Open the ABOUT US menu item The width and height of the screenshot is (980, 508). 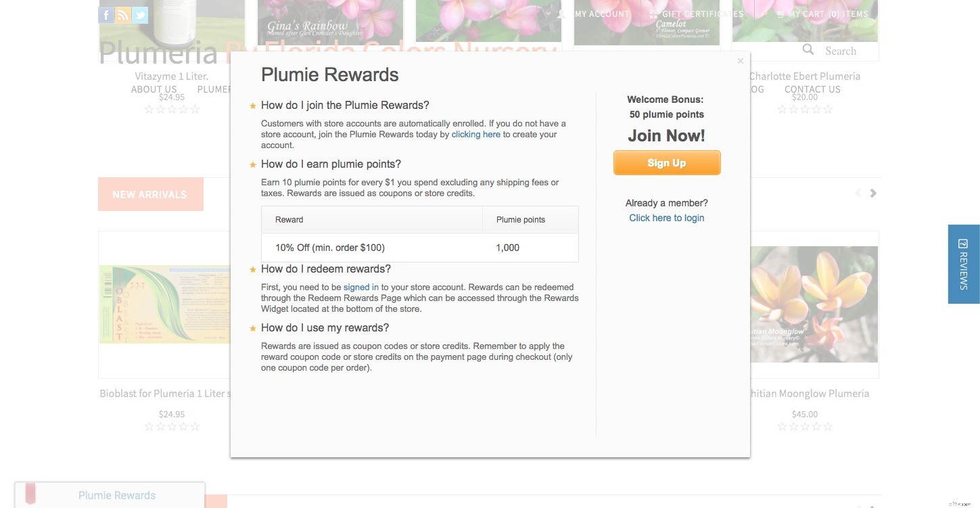(x=154, y=89)
